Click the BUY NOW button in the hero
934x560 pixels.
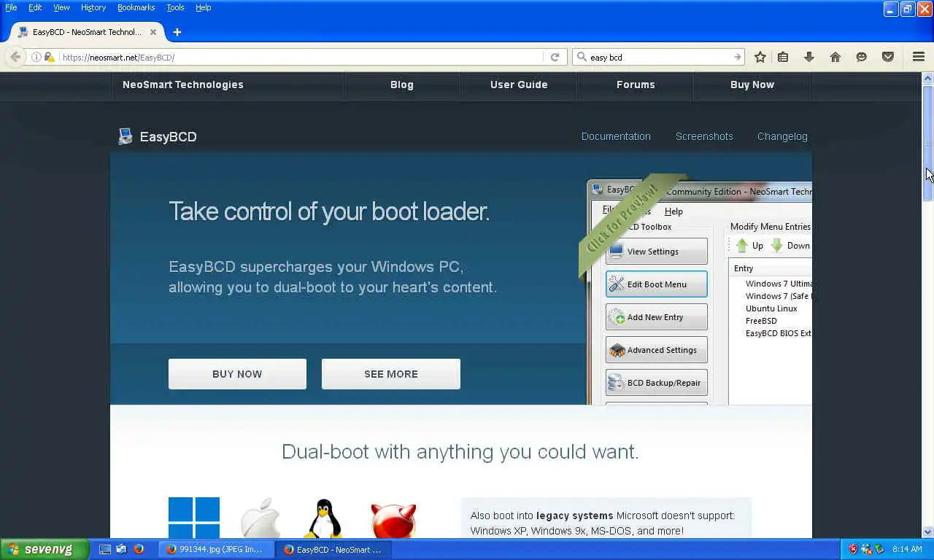[x=237, y=374]
